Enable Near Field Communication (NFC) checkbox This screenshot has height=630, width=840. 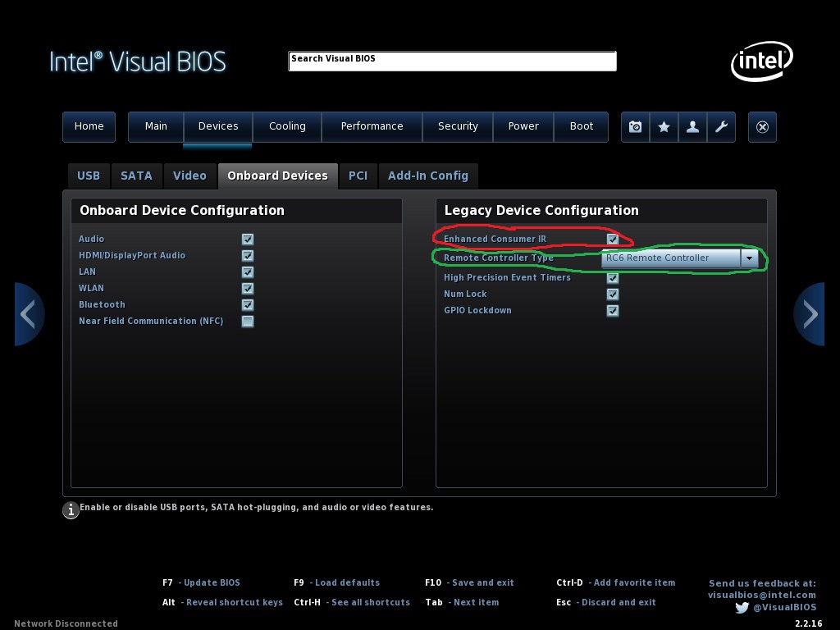tap(248, 322)
